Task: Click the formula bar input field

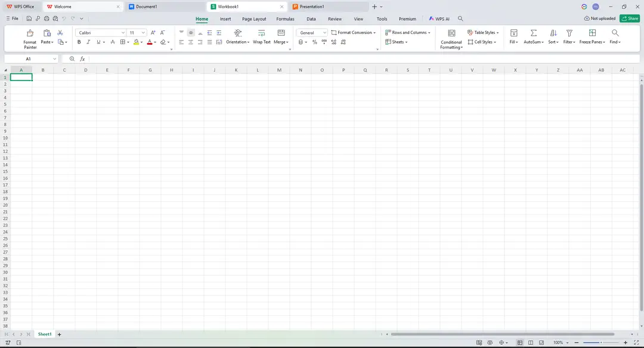Action: click(x=364, y=59)
